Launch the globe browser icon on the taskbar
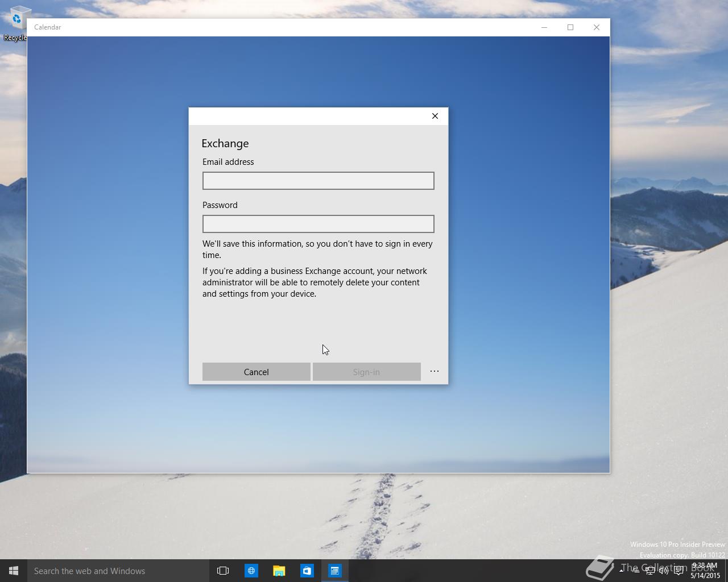 tap(251, 571)
